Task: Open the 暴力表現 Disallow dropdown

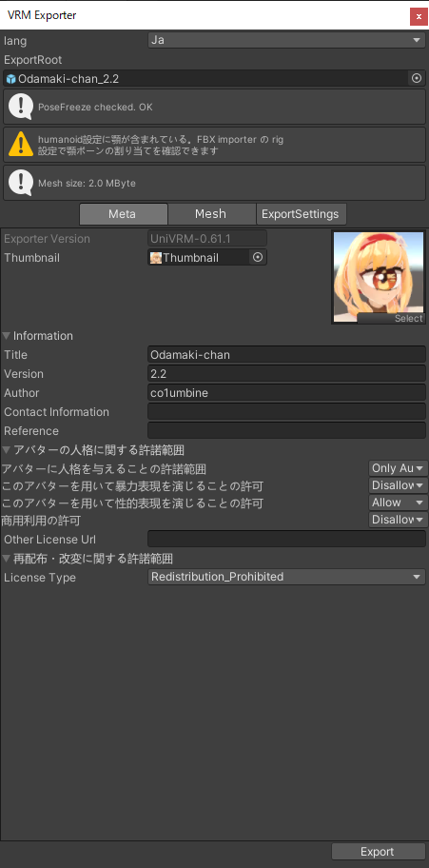Action: [399, 485]
